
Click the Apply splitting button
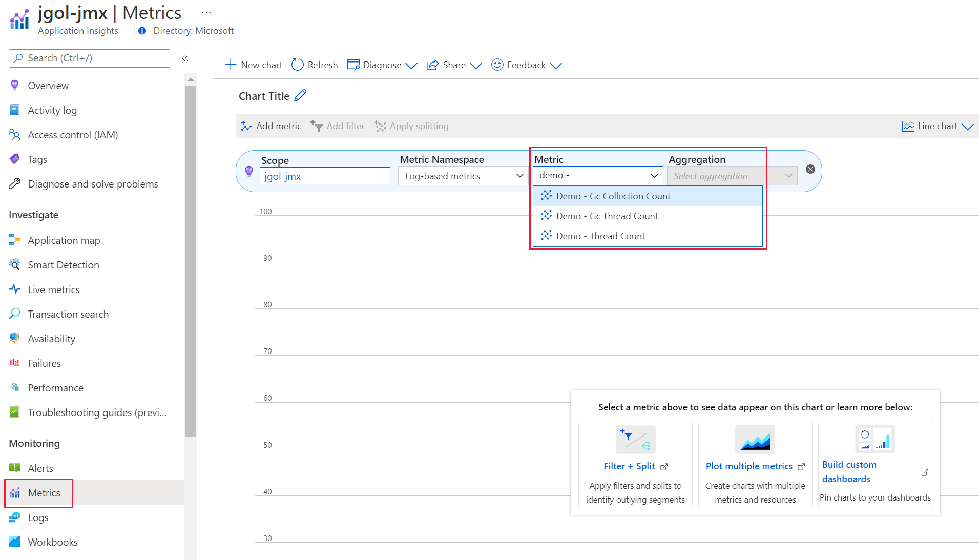[x=411, y=126]
